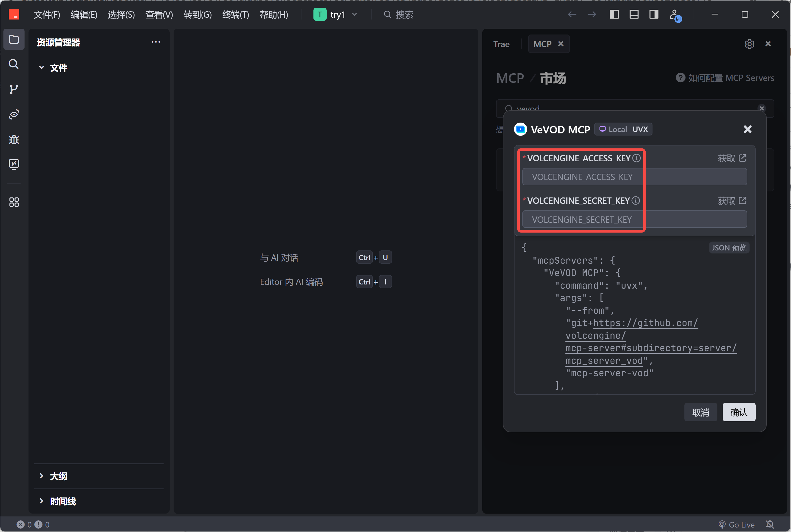
Task: Click errors and warnings status indicator
Action: 33,525
